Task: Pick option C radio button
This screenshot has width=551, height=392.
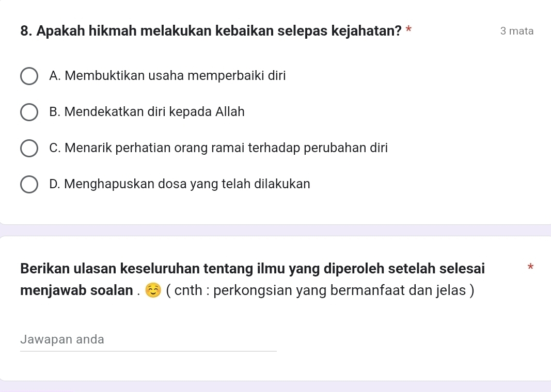Action: click(29, 148)
